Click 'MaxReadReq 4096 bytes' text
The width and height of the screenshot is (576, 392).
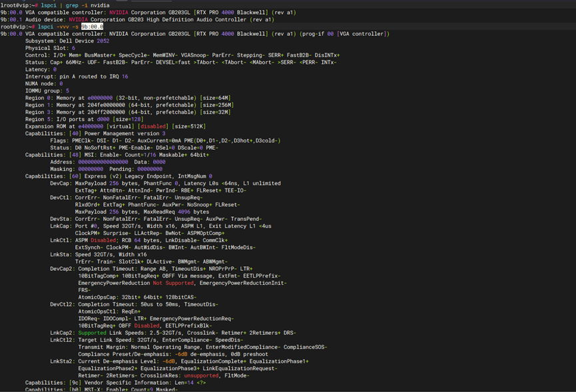(176, 212)
